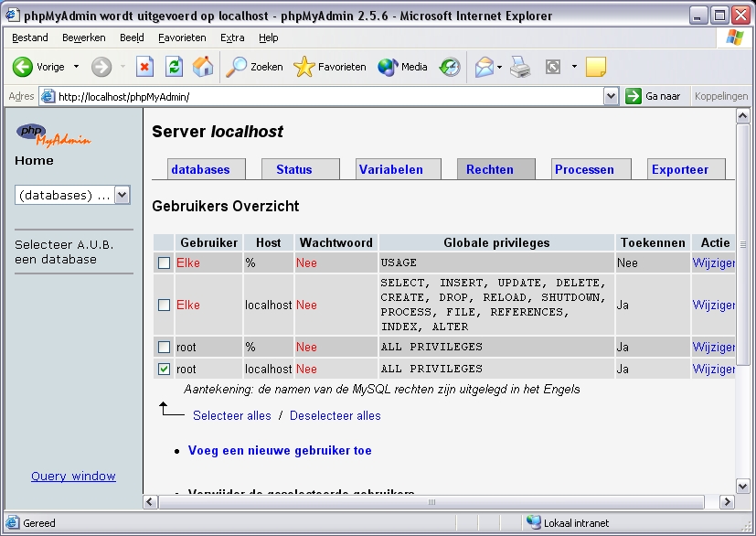Open the Help menu
The image size is (756, 536).
[x=268, y=38]
